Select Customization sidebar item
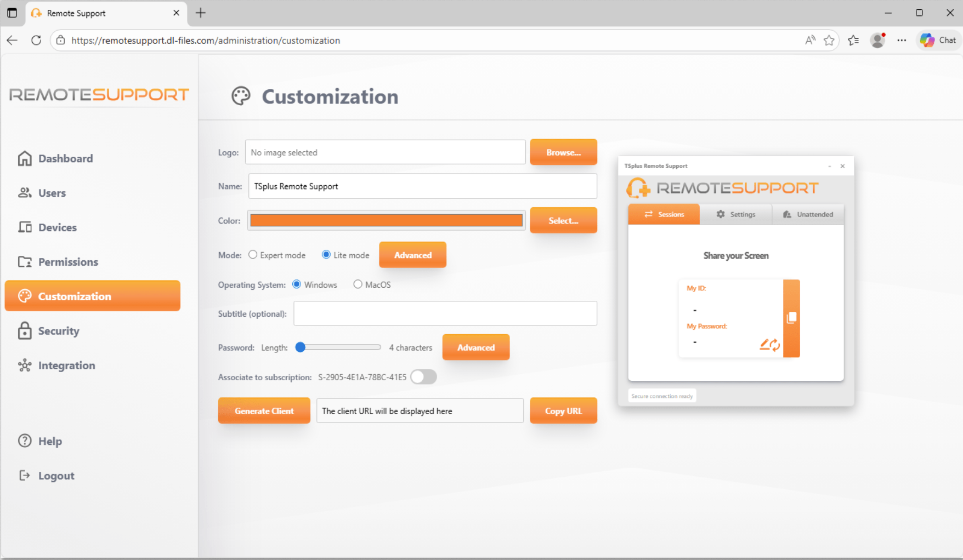Viewport: 963px width, 560px height. coord(93,296)
